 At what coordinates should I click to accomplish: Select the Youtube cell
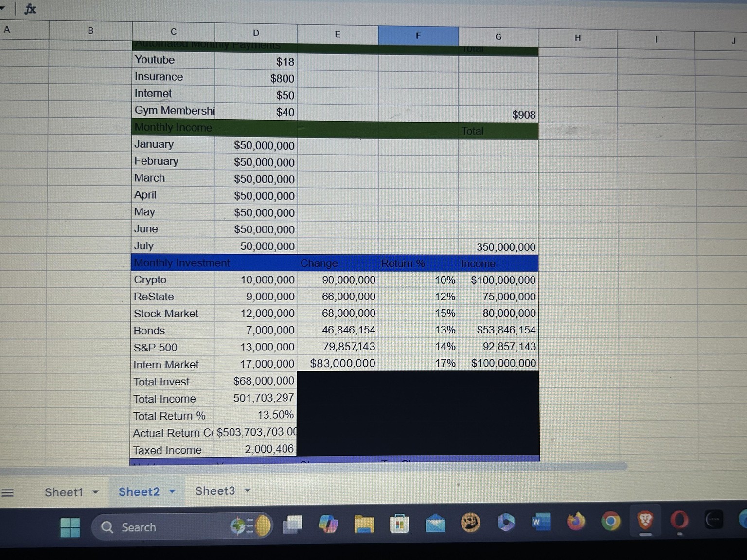pos(174,60)
